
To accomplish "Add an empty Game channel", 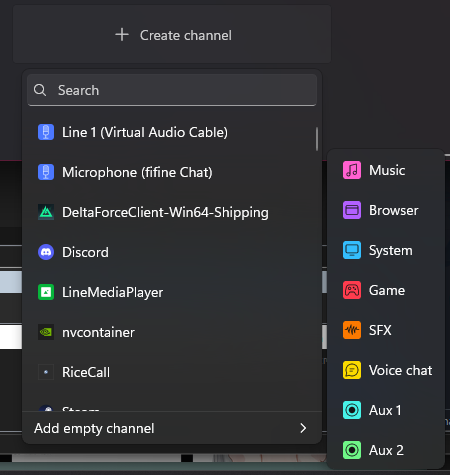I will [x=386, y=290].
